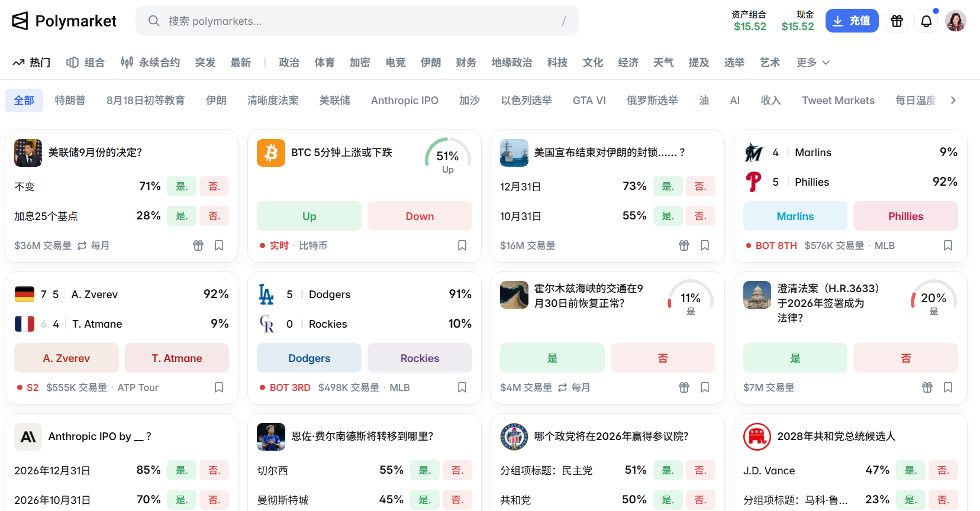Select the 加密 category

click(360, 63)
